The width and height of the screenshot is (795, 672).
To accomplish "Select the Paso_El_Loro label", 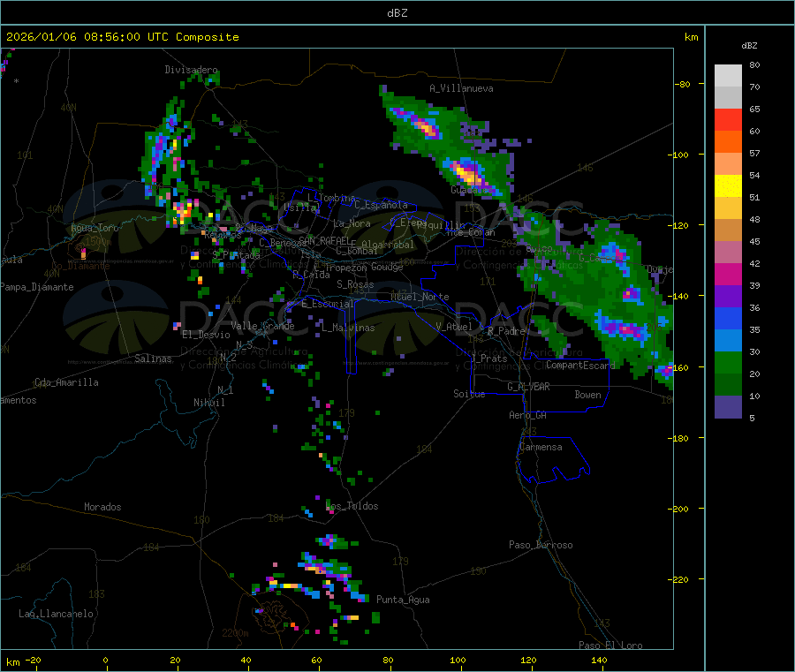I will coord(611,646).
